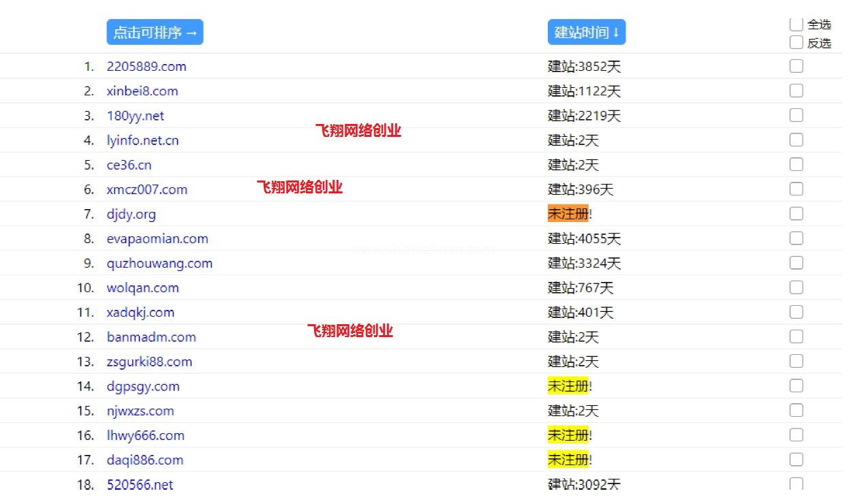Select checkbox for the ce36.cn row

pos(796,165)
